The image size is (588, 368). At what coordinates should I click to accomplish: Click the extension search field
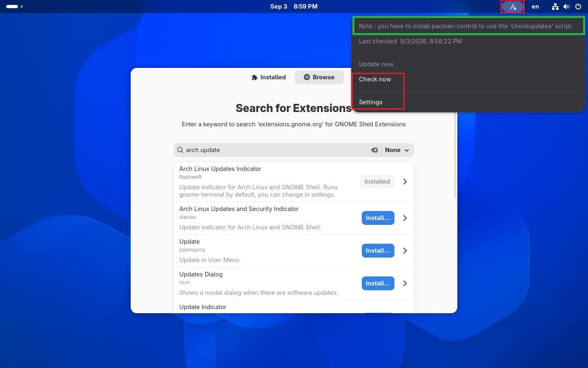coord(277,150)
